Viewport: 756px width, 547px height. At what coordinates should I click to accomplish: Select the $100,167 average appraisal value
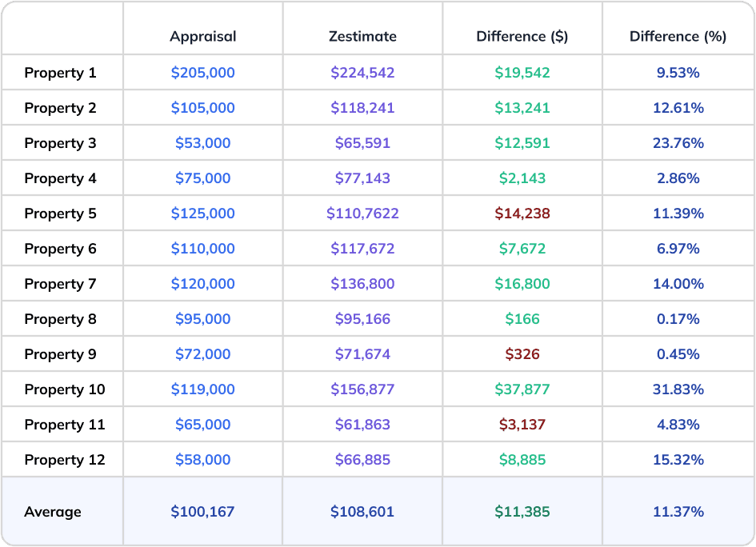(202, 511)
